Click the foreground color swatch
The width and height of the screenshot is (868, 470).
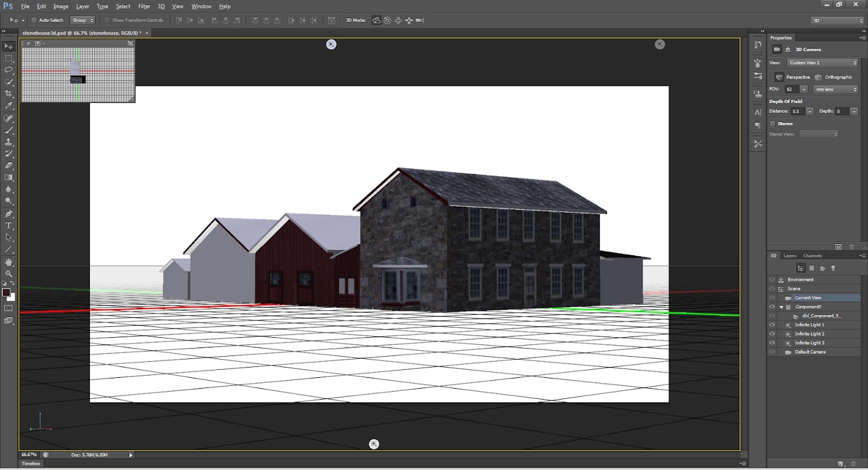(x=6, y=293)
